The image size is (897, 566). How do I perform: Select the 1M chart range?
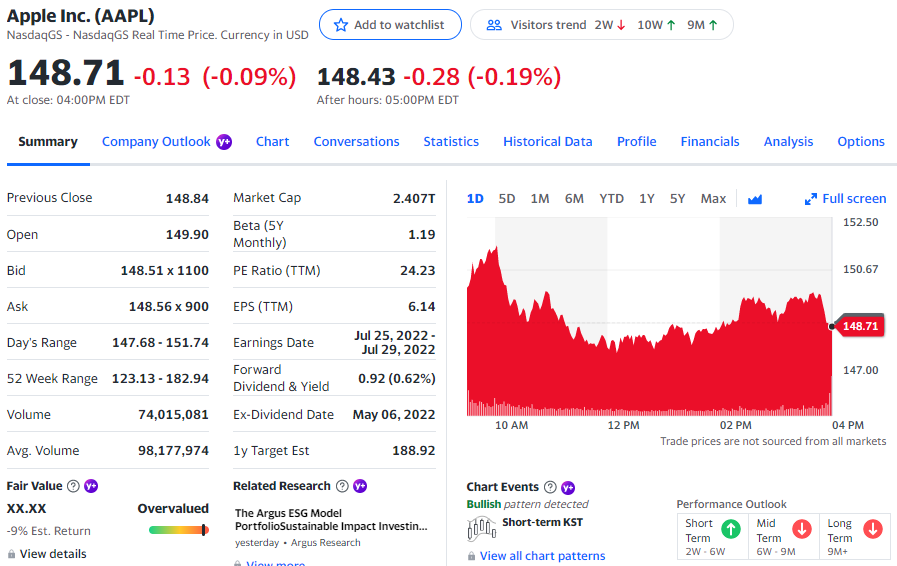pos(539,199)
